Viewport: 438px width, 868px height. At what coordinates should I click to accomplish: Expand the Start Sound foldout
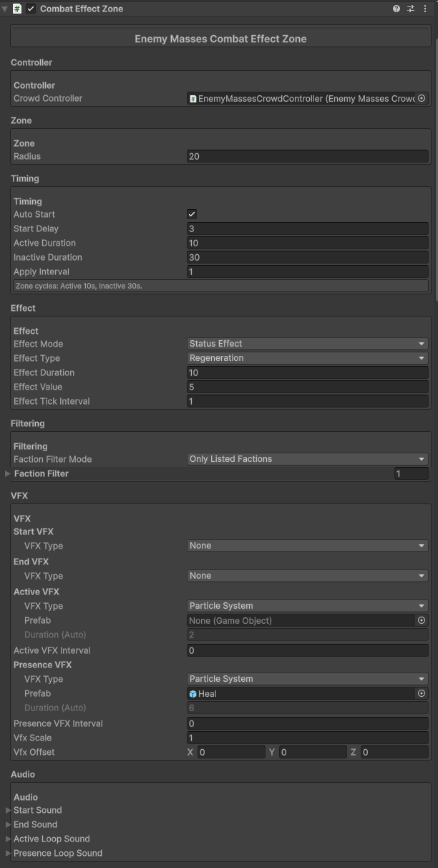coord(8,810)
